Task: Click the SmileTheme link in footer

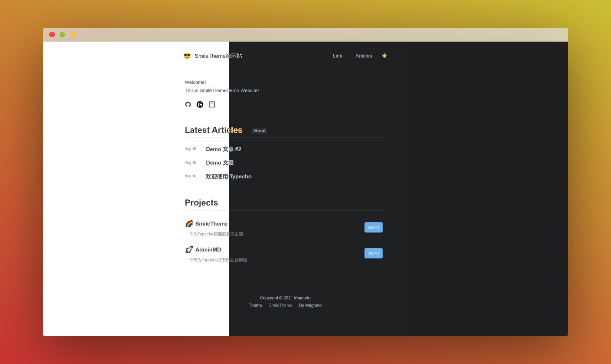Action: (x=280, y=305)
